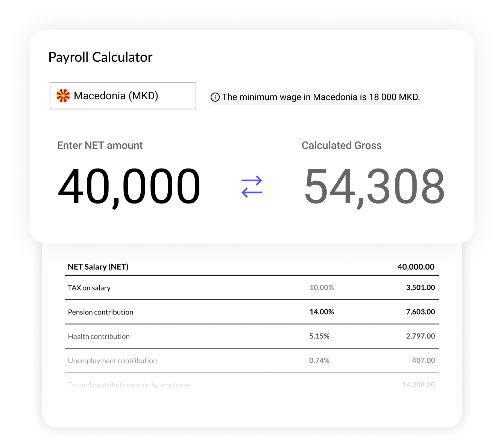Click the 14.00% pension rate
Viewport: 504px width, 442px height.
pos(322,312)
